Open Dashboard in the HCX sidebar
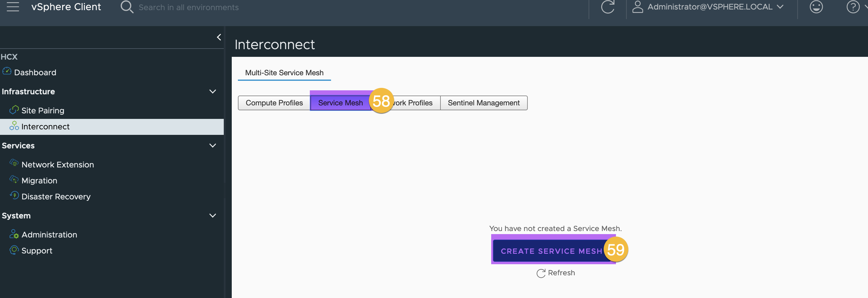The height and width of the screenshot is (298, 868). coord(35,73)
